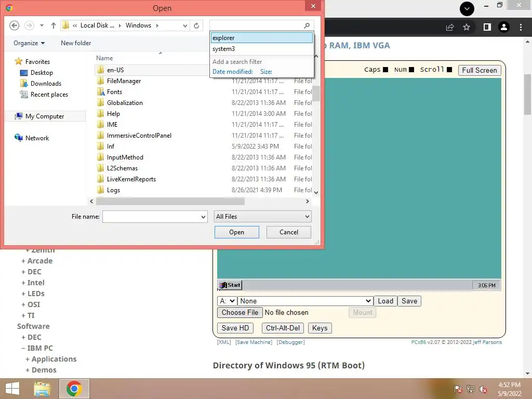Select 'explorer' search suggestion
The height and width of the screenshot is (399, 532).
(x=262, y=37)
